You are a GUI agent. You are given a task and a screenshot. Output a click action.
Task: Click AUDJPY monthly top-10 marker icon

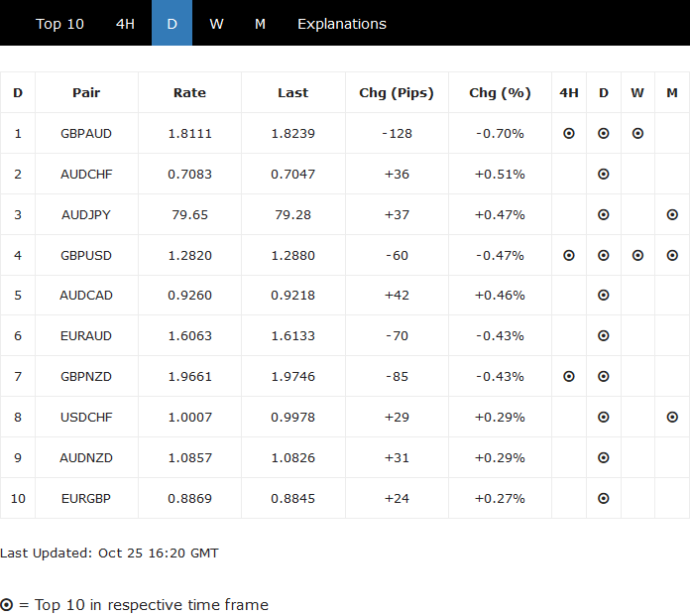[x=672, y=214]
